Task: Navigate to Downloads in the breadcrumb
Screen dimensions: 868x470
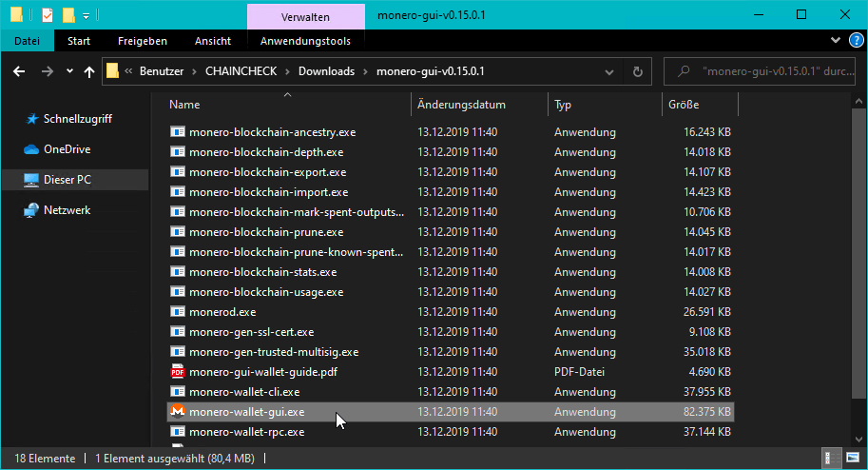Action: point(327,71)
